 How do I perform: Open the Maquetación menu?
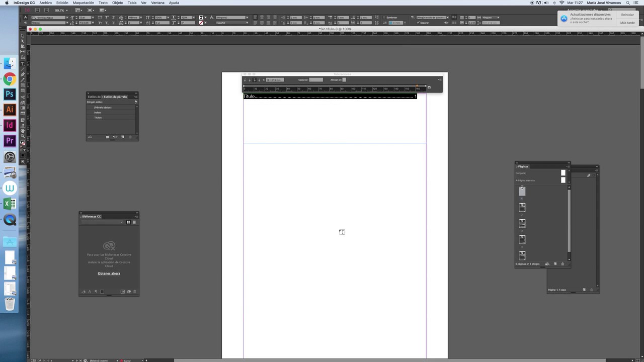84,3
